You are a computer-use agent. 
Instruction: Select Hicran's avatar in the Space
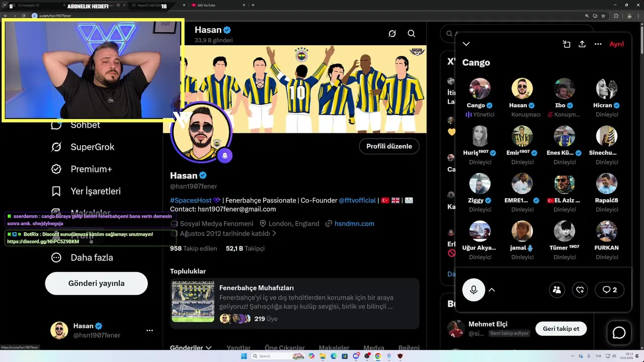pos(607,88)
